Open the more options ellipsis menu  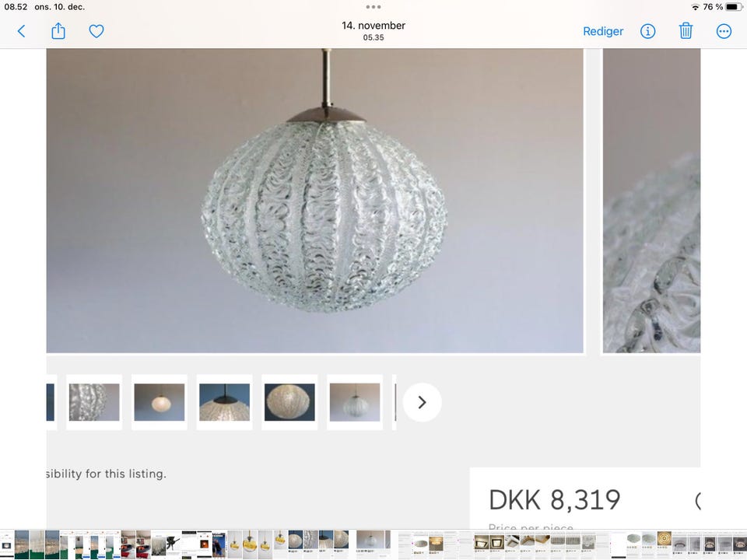pyautogui.click(x=724, y=31)
